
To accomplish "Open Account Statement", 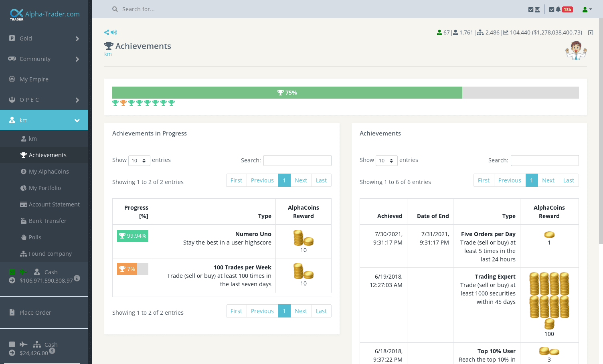I will (44, 204).
